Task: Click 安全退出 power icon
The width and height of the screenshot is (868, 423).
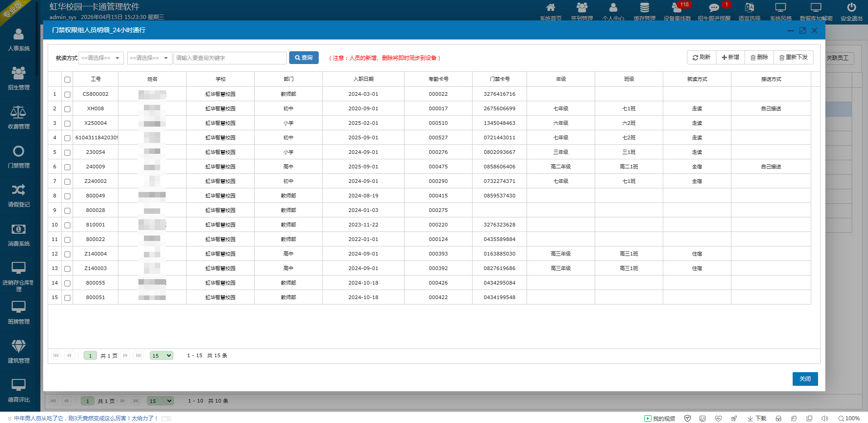Action: [852, 7]
